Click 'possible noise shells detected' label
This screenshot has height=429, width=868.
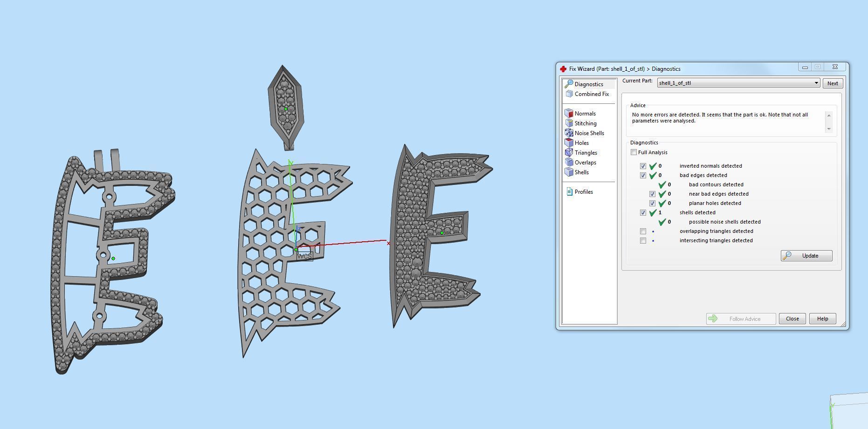(x=724, y=222)
